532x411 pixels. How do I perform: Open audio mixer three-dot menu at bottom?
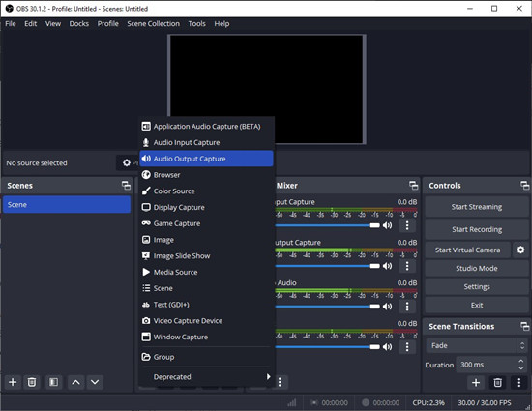tap(280, 382)
